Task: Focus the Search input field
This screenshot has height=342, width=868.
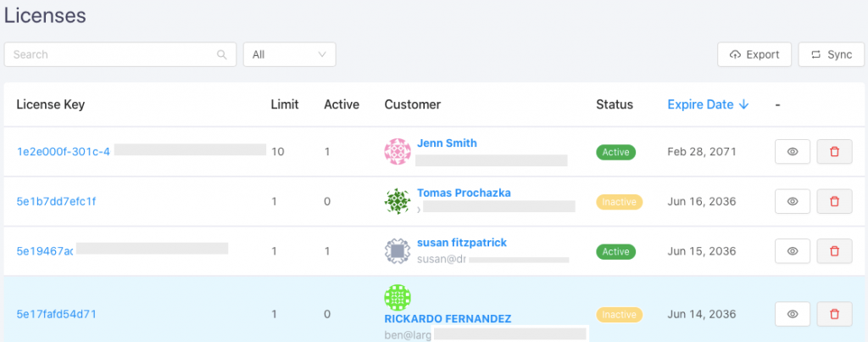Action: (120, 54)
